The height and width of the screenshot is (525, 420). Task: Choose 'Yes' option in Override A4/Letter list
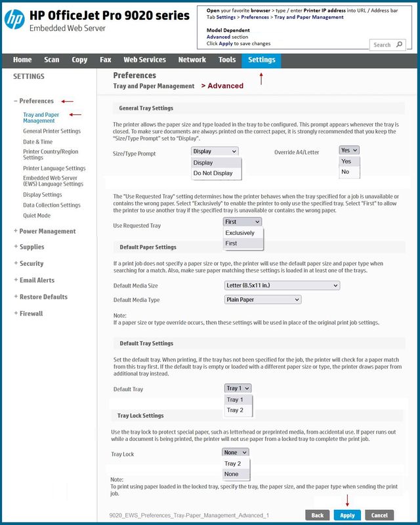click(x=349, y=161)
